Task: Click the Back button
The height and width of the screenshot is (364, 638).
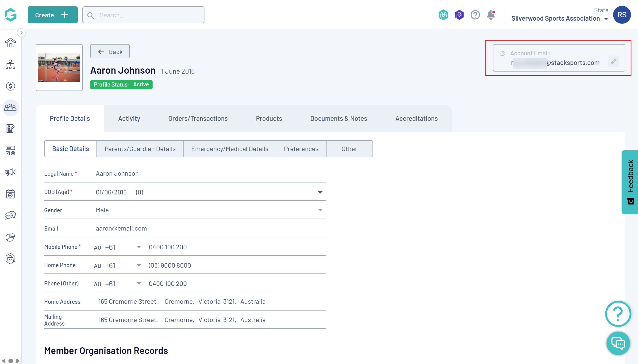Action: 110,52
